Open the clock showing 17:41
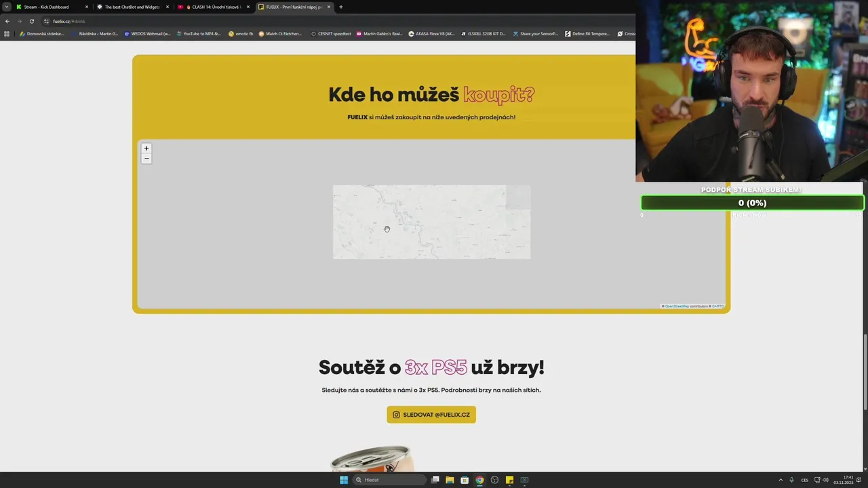 [x=844, y=480]
